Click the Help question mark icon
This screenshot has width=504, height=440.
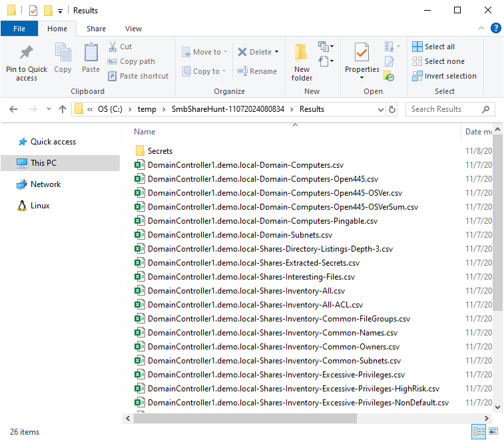pyautogui.click(x=495, y=28)
